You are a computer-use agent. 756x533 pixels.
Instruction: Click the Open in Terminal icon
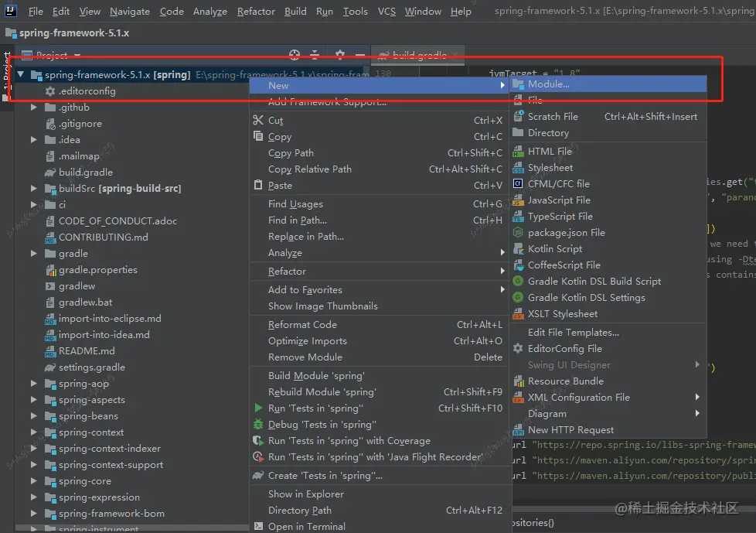point(258,526)
